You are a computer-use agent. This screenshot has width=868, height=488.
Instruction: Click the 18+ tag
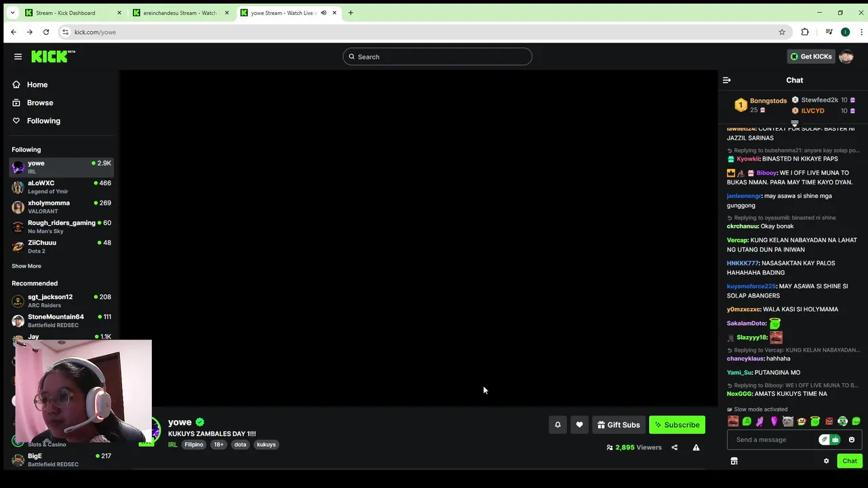pyautogui.click(x=218, y=445)
